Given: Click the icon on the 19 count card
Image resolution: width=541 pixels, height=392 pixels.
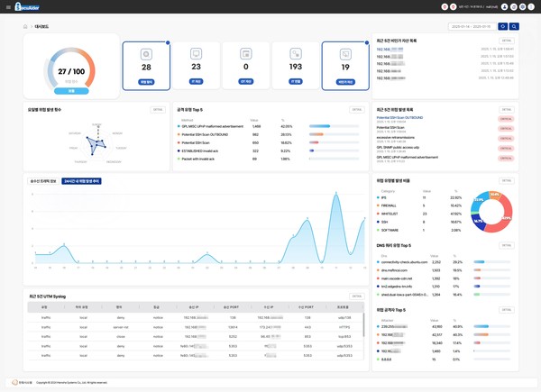Looking at the screenshot, I should pyautogui.click(x=344, y=55).
